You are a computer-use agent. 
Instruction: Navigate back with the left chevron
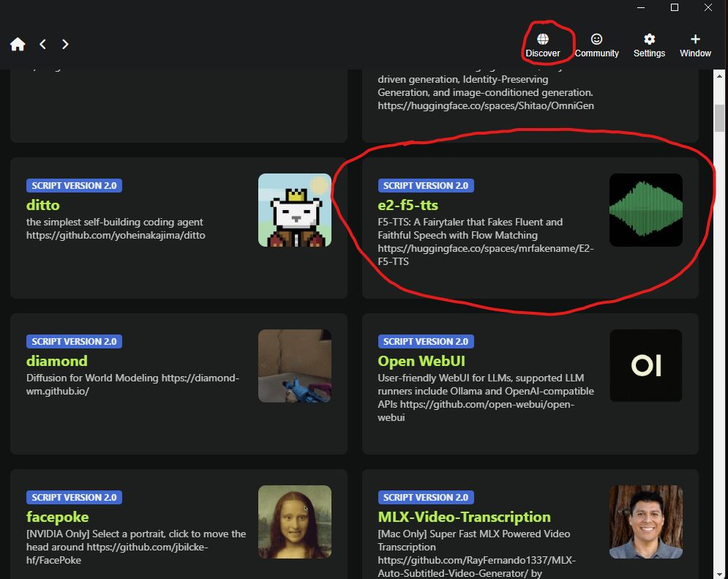[x=42, y=44]
